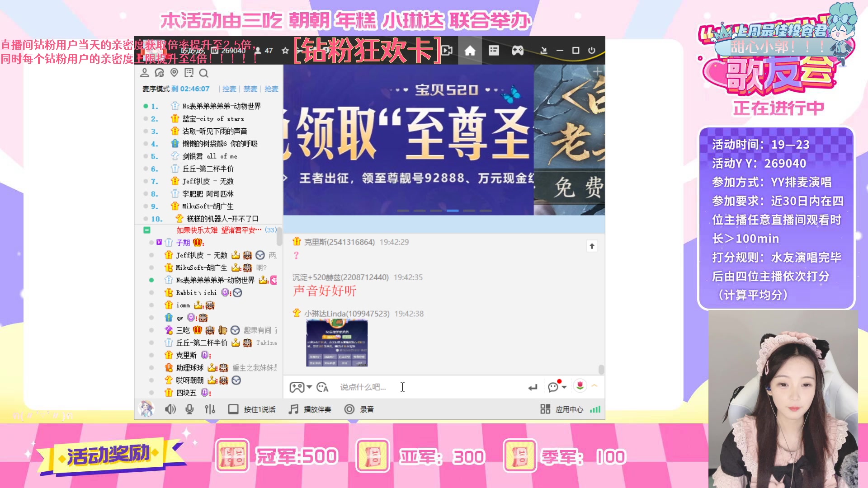Select mic queue entry 懒懒的树袋熊6
This screenshot has height=488, width=868.
point(209,144)
